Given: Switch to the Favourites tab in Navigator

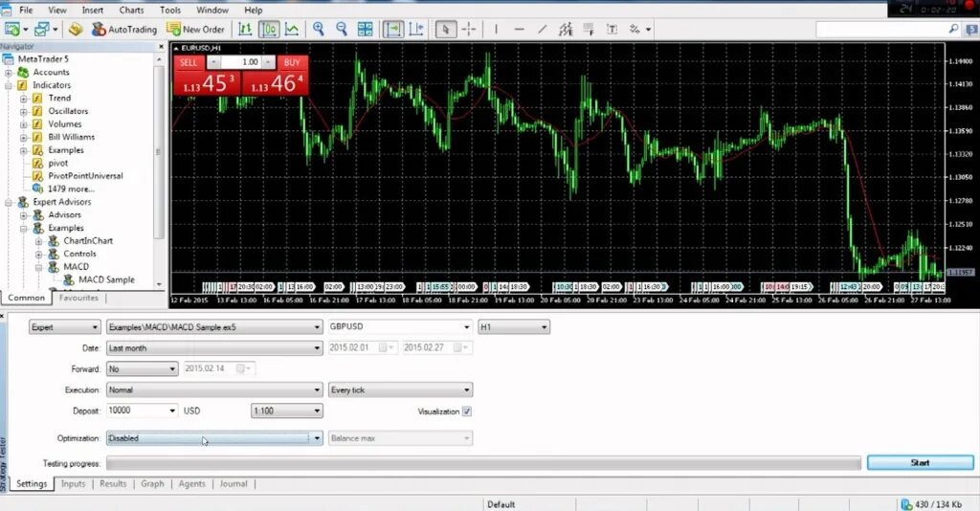Looking at the screenshot, I should [x=78, y=298].
